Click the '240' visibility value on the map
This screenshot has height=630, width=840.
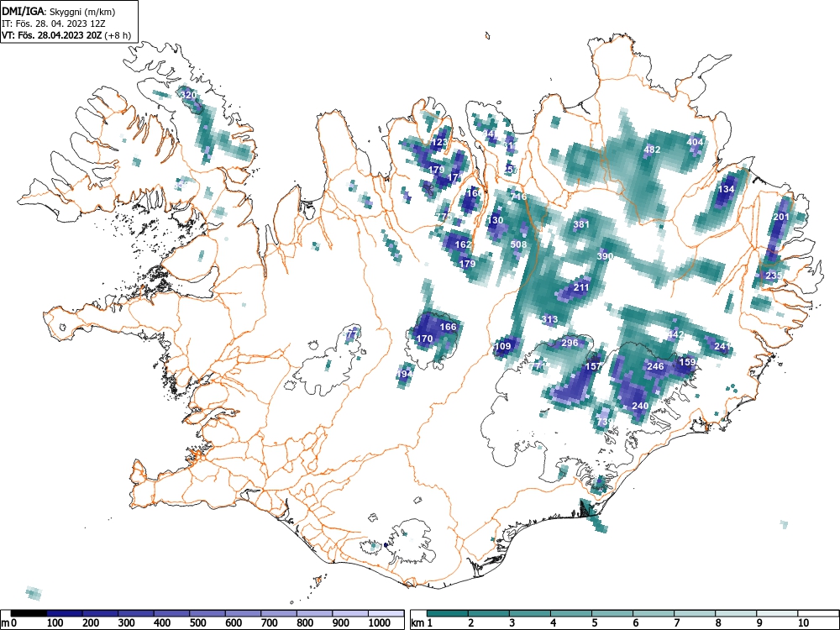pyautogui.click(x=640, y=406)
